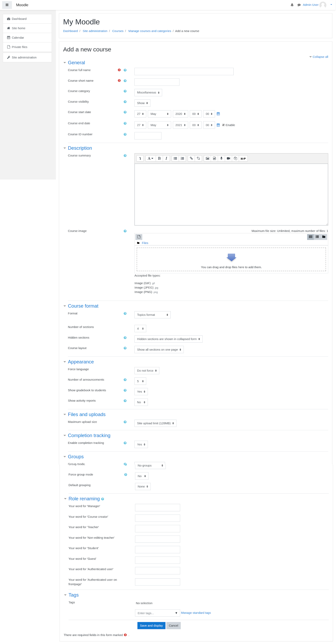336x644 pixels.
Task: Open the Manage standard tags link
Action: pyautogui.click(x=196, y=613)
